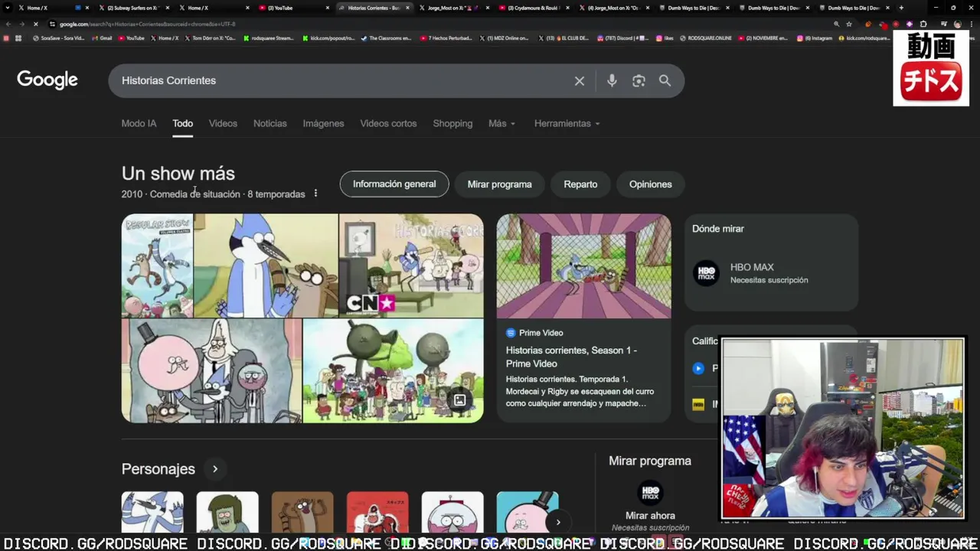Click the Información general chip
Viewport: 980px width, 551px height.
coord(394,184)
